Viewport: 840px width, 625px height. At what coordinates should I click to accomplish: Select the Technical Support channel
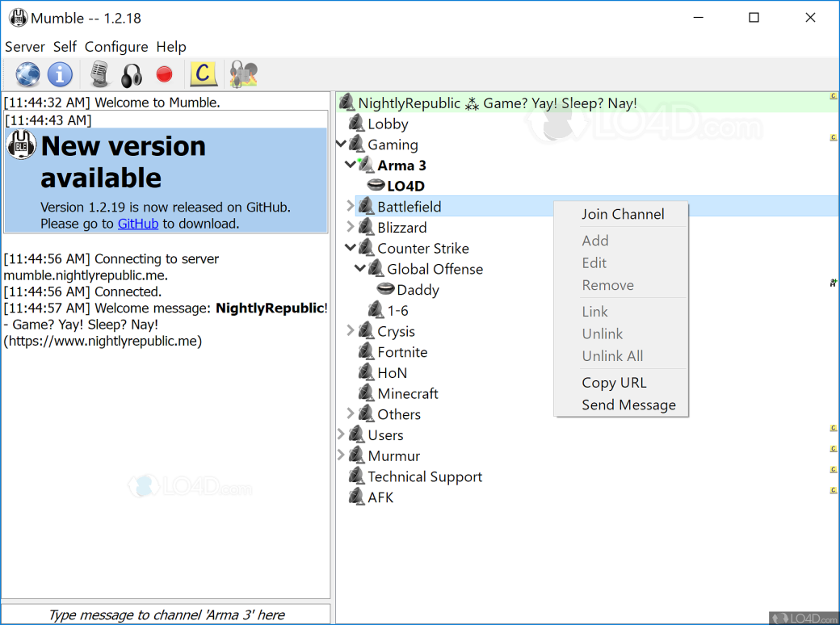(x=425, y=476)
